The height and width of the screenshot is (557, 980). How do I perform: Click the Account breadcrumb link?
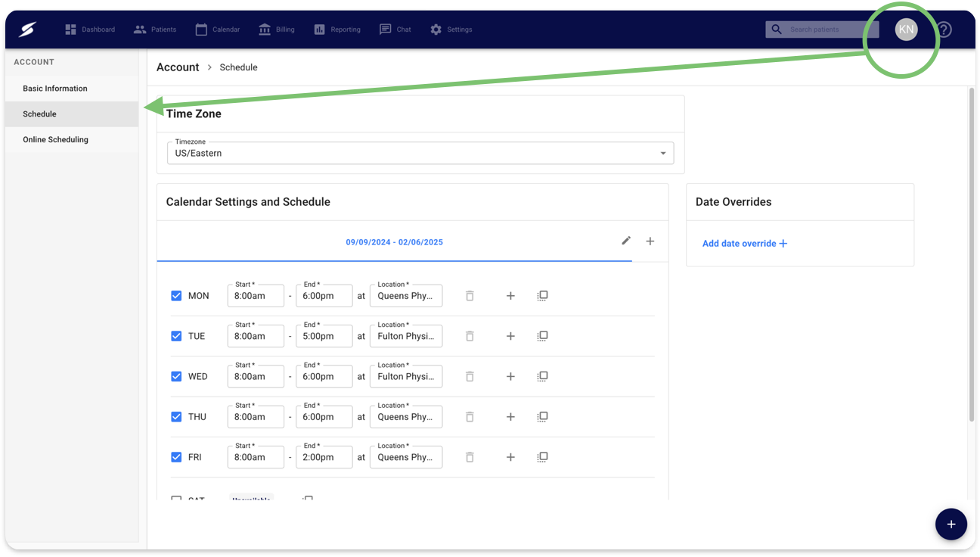point(178,67)
